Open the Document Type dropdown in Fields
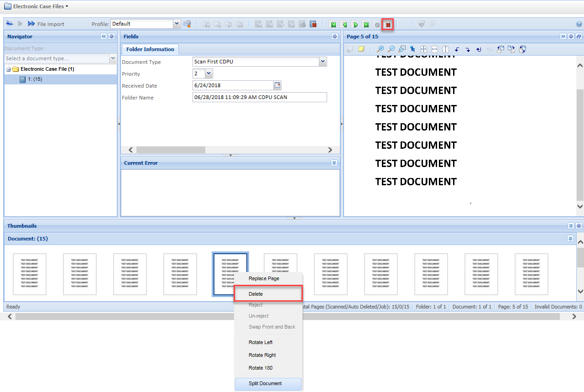Image resolution: width=584 pixels, height=392 pixels. (x=323, y=62)
